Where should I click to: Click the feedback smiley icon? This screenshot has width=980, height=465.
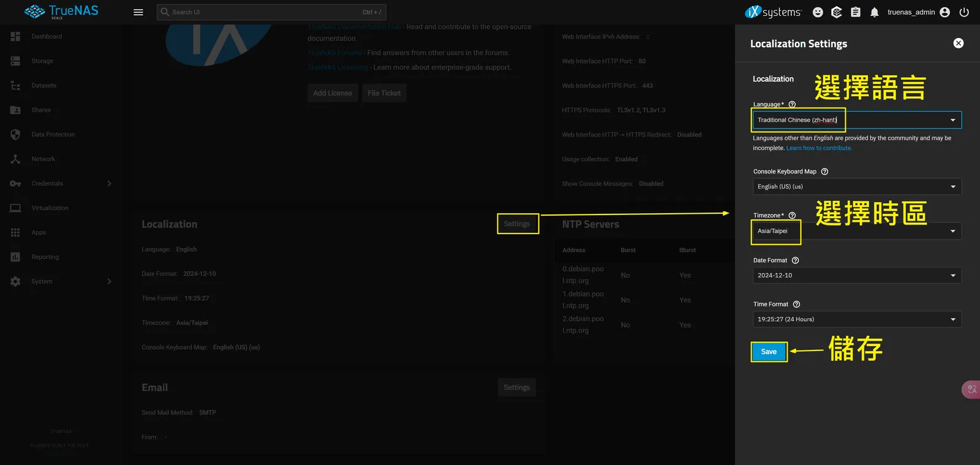(x=818, y=12)
